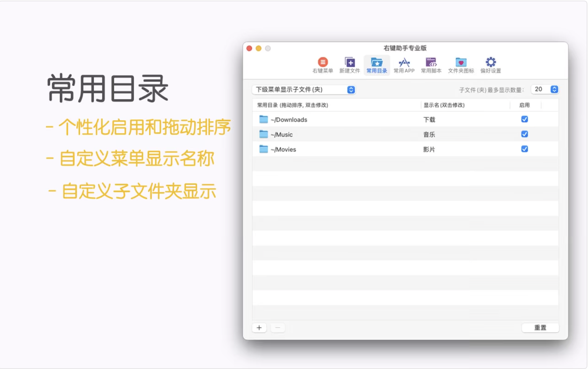Open the subfolder display count selector
The height and width of the screenshot is (369, 588).
[545, 89]
